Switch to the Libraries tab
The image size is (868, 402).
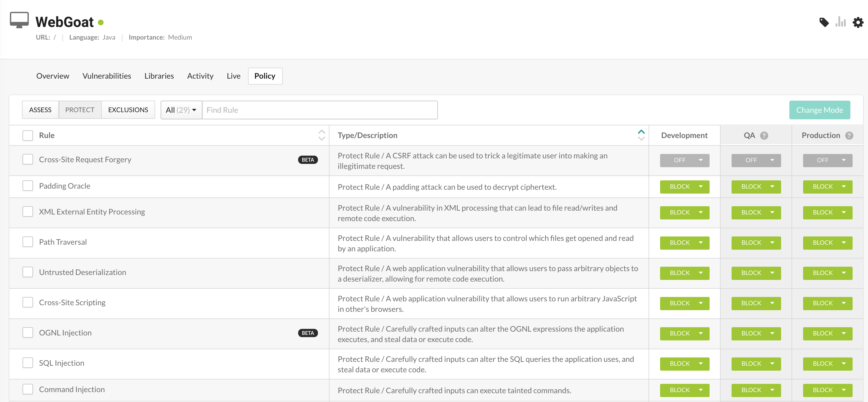159,76
